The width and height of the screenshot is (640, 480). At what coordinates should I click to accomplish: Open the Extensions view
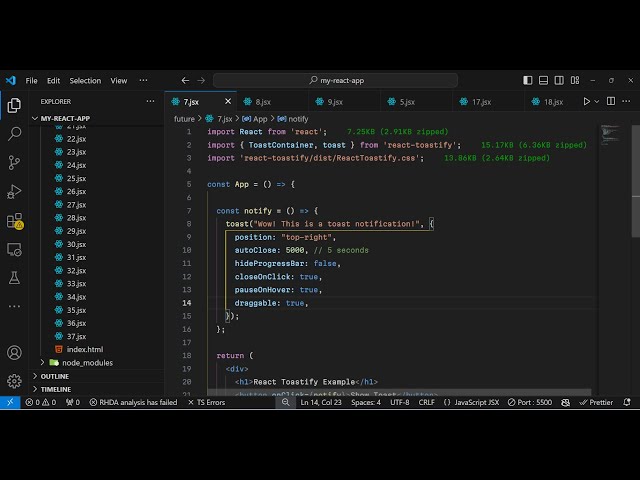[14, 220]
